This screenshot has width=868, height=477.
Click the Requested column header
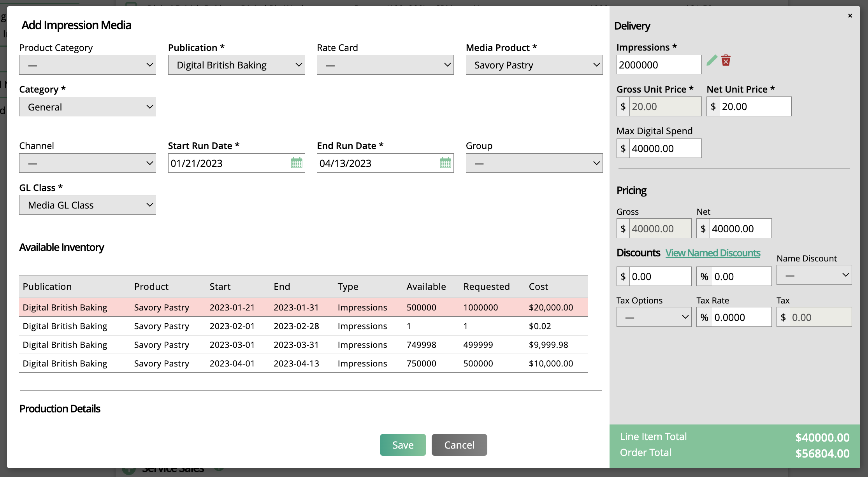[487, 287]
